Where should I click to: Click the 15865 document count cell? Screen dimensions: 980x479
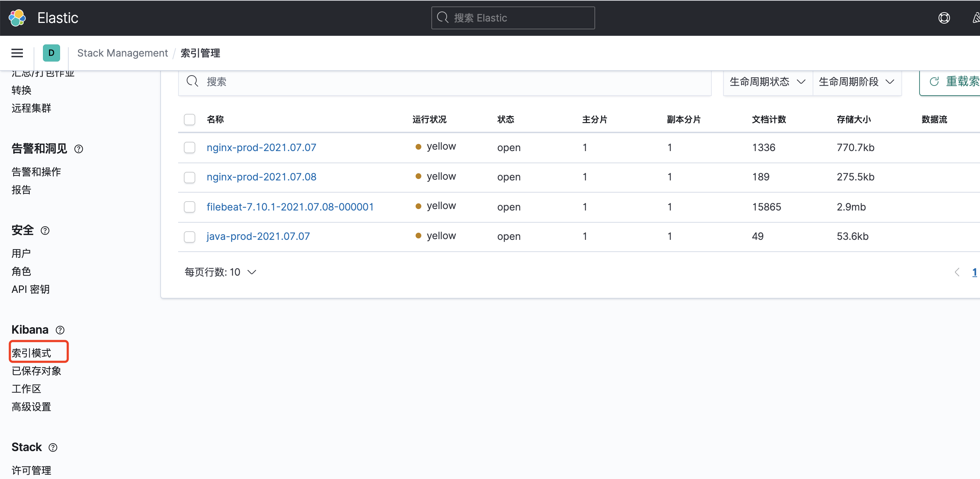[766, 207]
